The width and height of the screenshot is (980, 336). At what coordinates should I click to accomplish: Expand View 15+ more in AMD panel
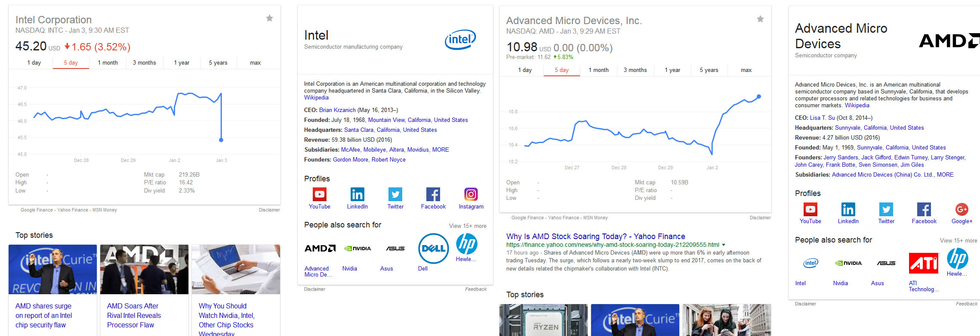958,240
